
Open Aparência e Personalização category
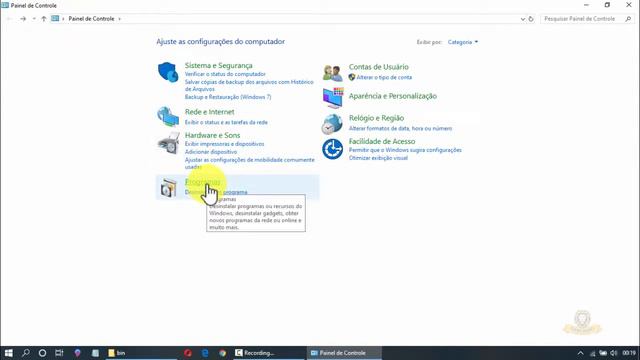point(393,96)
